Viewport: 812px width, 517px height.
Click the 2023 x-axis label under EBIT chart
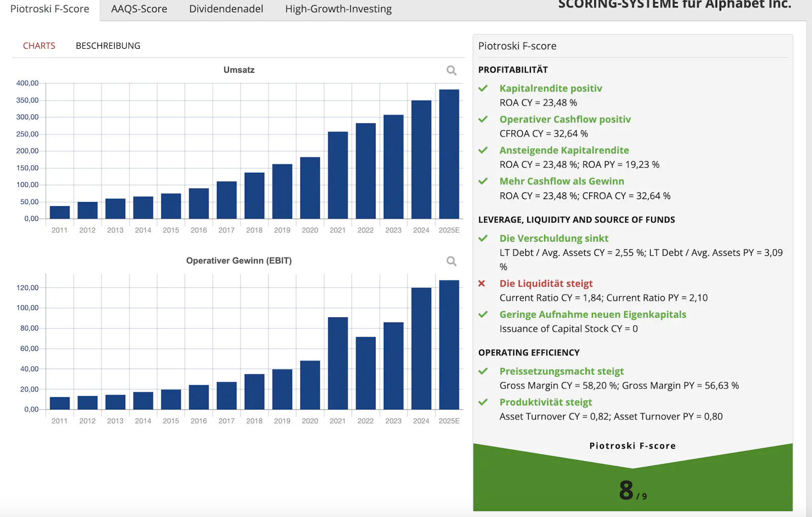coord(393,421)
